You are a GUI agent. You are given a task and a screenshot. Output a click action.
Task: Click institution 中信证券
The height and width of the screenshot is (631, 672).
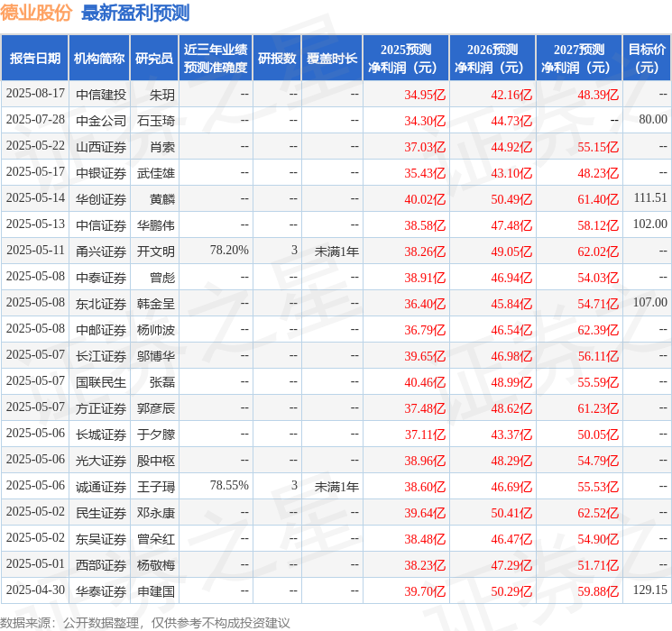(x=101, y=224)
